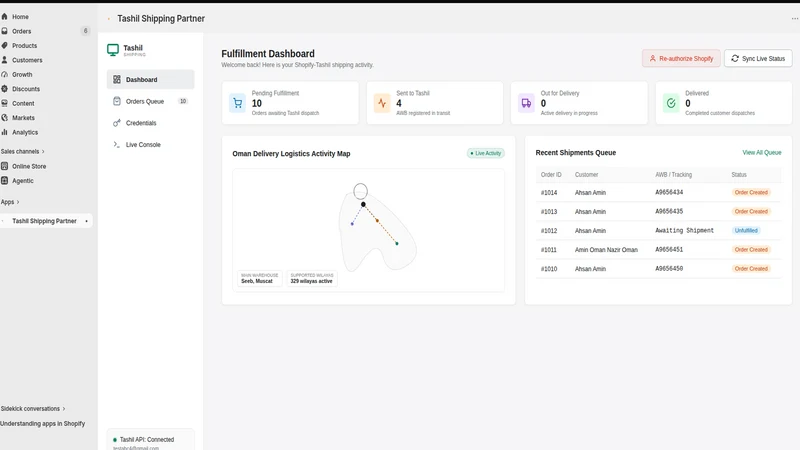
Task: Click Order Created badge for #1014
Action: click(751, 192)
